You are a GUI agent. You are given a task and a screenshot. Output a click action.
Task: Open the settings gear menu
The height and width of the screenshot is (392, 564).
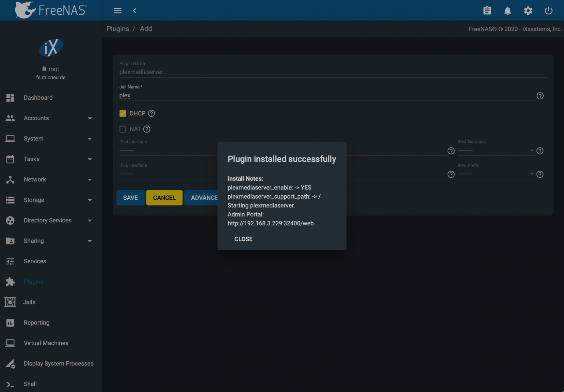coord(528,11)
